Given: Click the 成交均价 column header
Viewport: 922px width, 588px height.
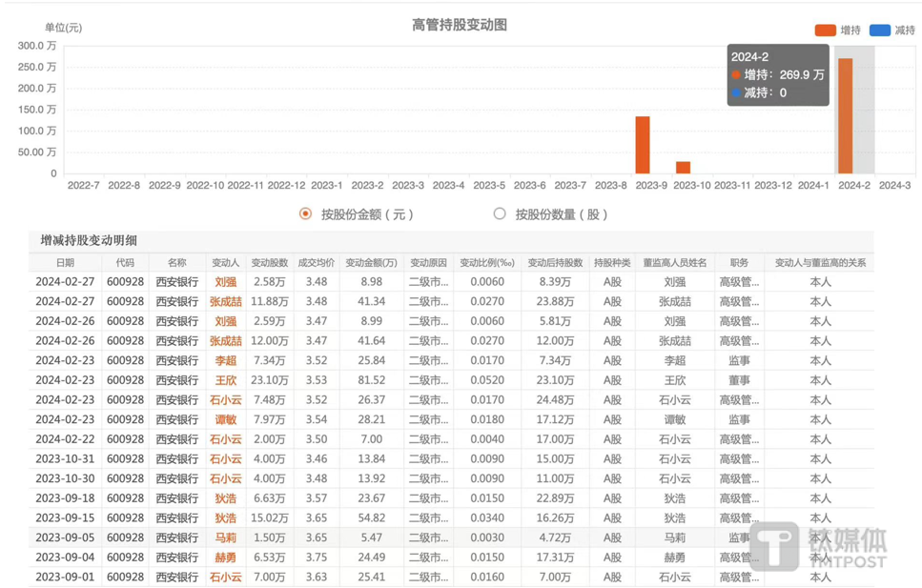Looking at the screenshot, I should [317, 263].
